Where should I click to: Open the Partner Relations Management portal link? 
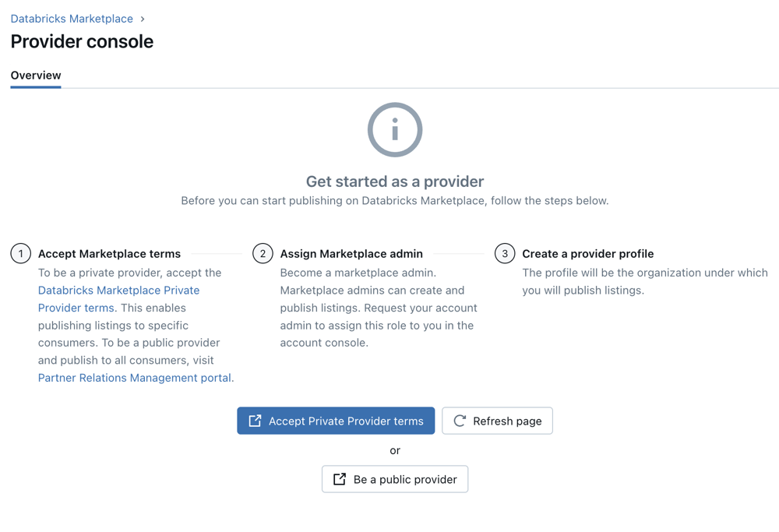135,378
